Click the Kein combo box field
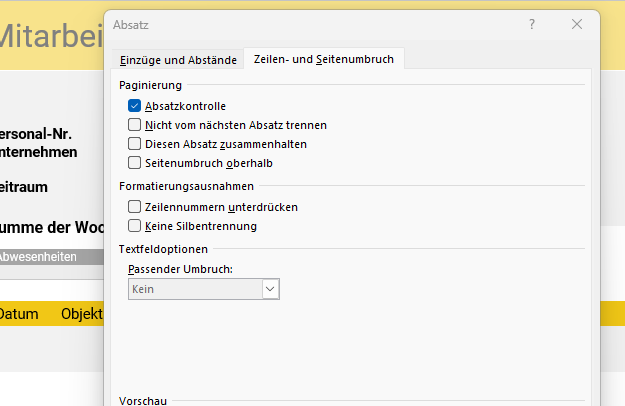The height and width of the screenshot is (406, 625). point(194,289)
